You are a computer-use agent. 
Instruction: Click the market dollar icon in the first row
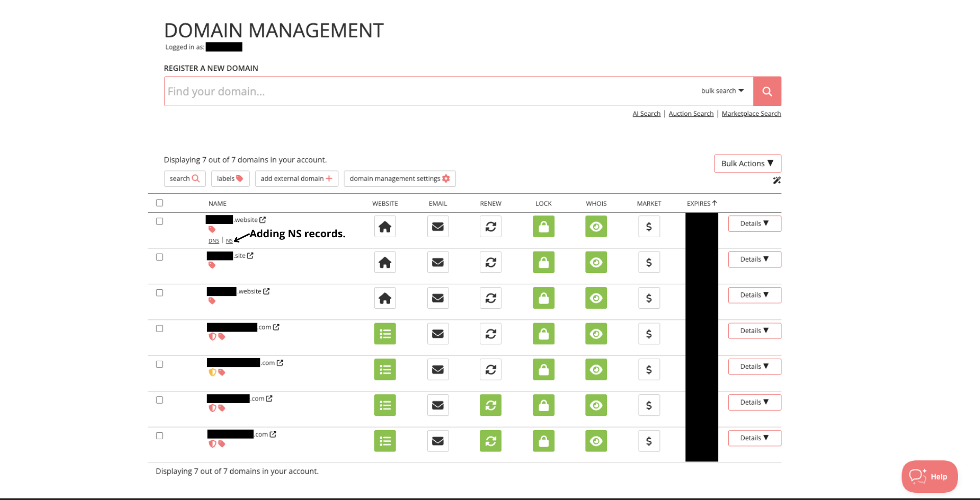pyautogui.click(x=649, y=227)
